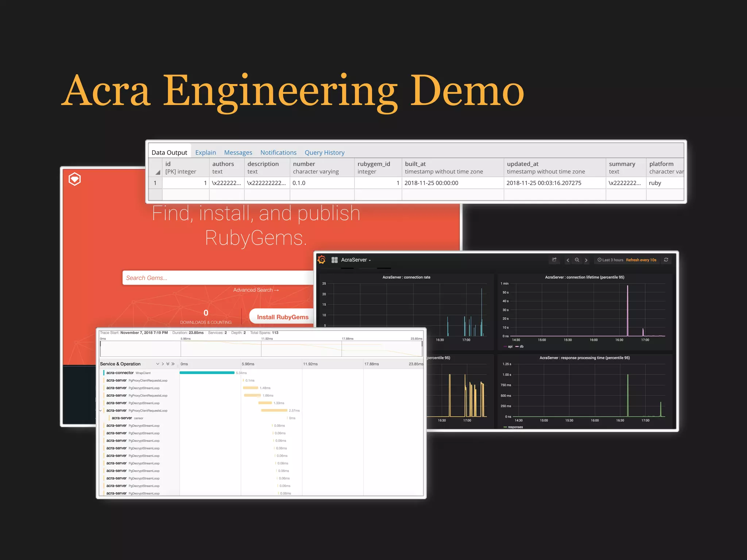The width and height of the screenshot is (747, 560).
Task: Collapse one level in trace header
Action: (x=163, y=364)
